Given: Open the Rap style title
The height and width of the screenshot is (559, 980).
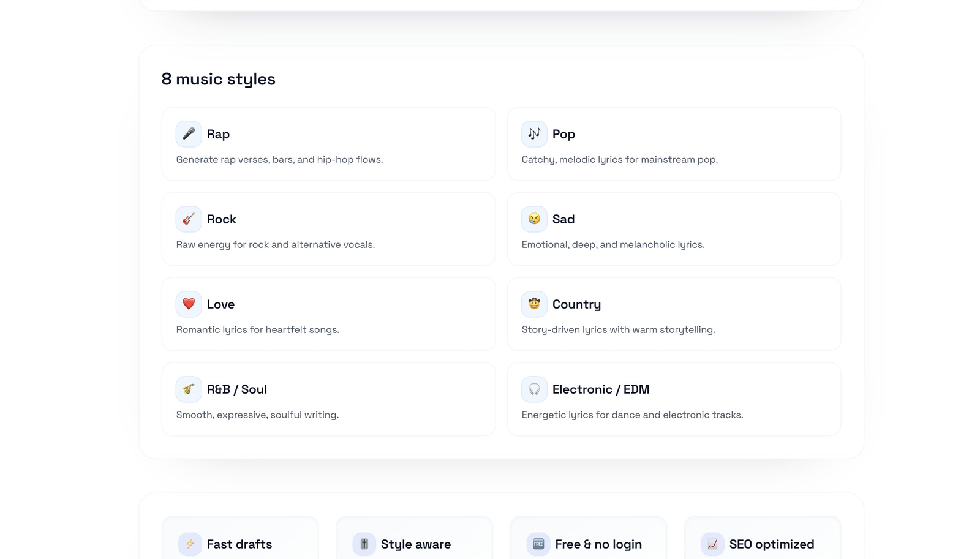Looking at the screenshot, I should pos(218,134).
